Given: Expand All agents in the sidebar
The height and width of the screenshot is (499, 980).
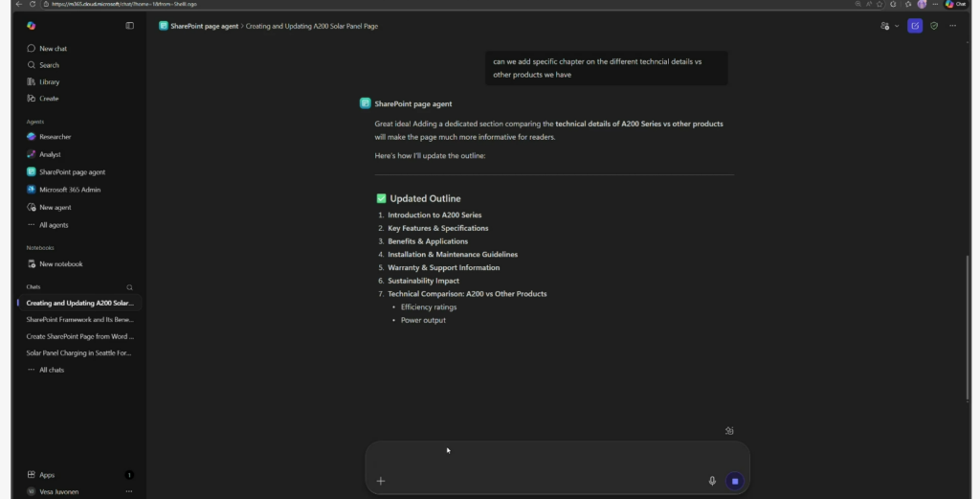Looking at the screenshot, I should point(53,225).
